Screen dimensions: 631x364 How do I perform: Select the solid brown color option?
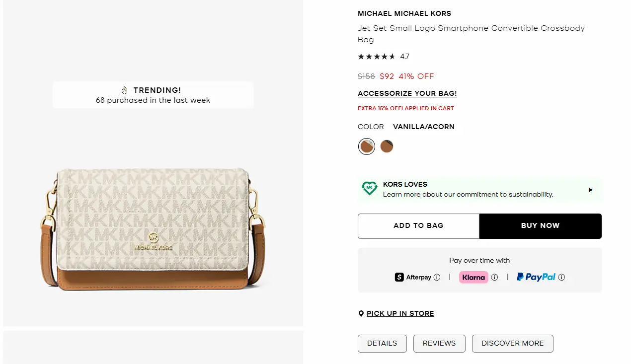click(387, 146)
